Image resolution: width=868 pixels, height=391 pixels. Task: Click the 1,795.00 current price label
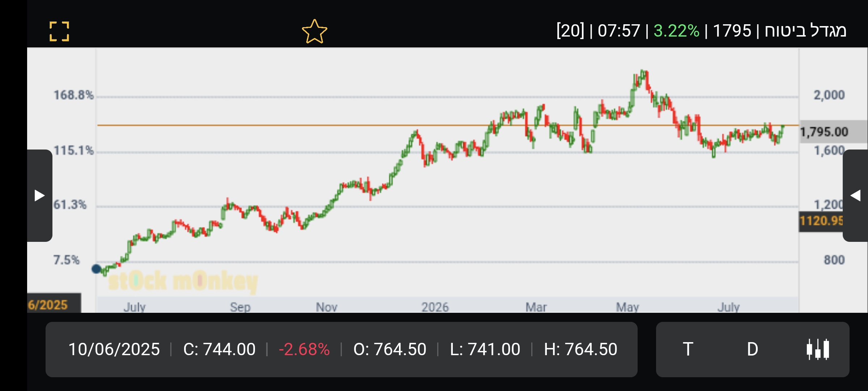point(824,132)
